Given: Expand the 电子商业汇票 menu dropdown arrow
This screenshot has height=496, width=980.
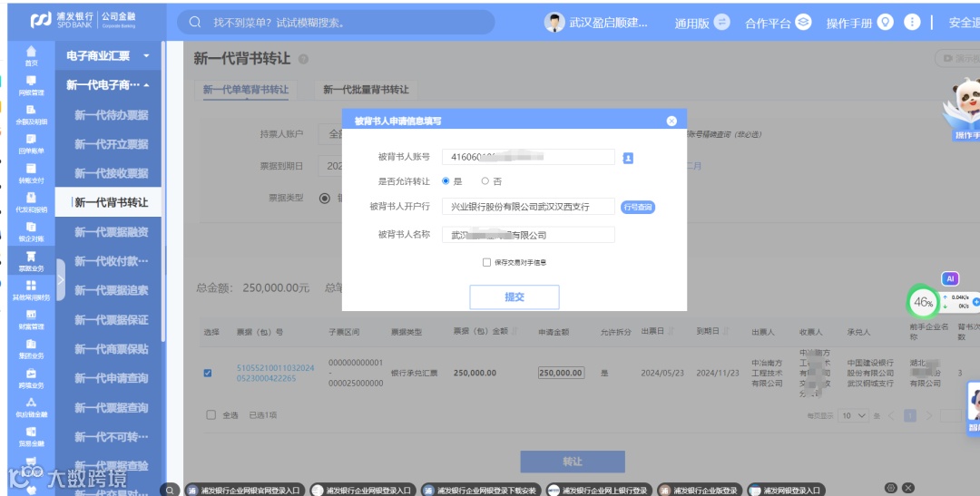Looking at the screenshot, I should coord(146,55).
